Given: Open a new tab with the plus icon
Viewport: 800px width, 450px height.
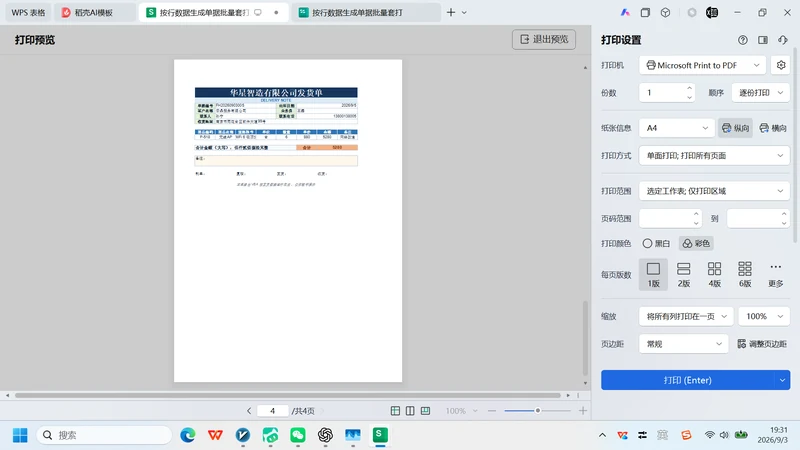Looking at the screenshot, I should [x=451, y=12].
